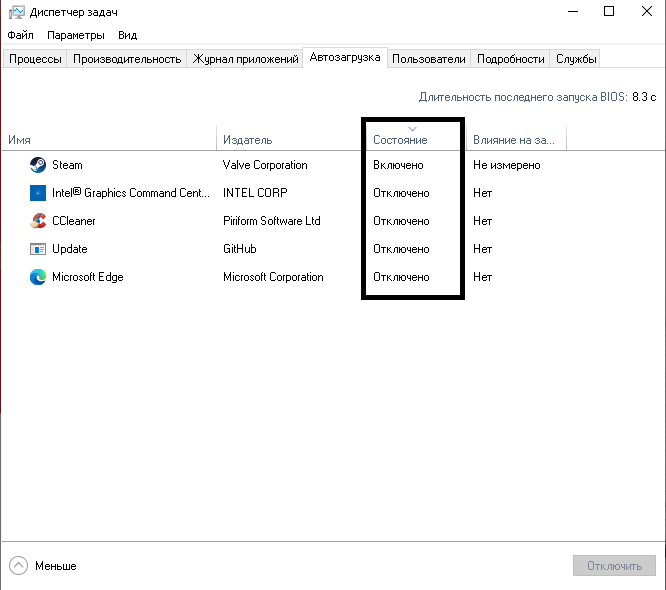Open the Параметры menu
Viewport: 666px width, 590px height.
click(75, 35)
